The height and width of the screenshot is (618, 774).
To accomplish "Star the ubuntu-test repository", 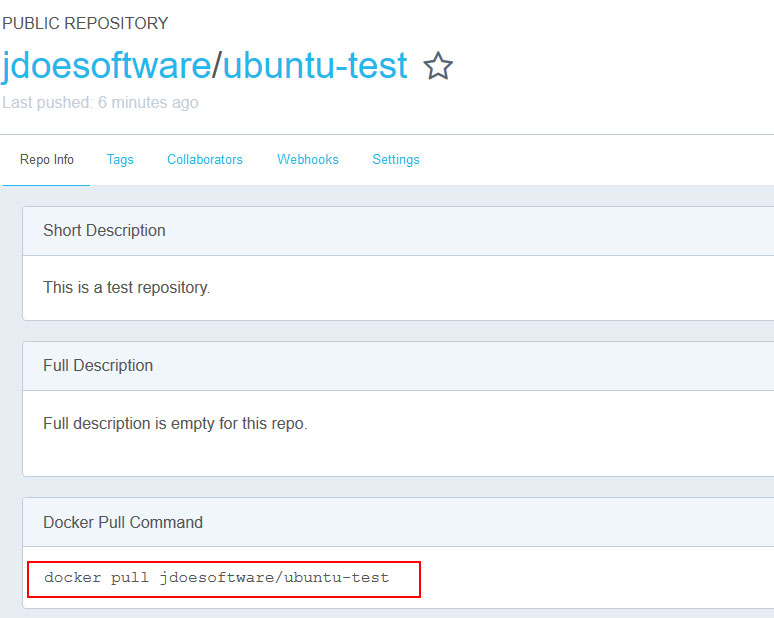I will coord(438,66).
